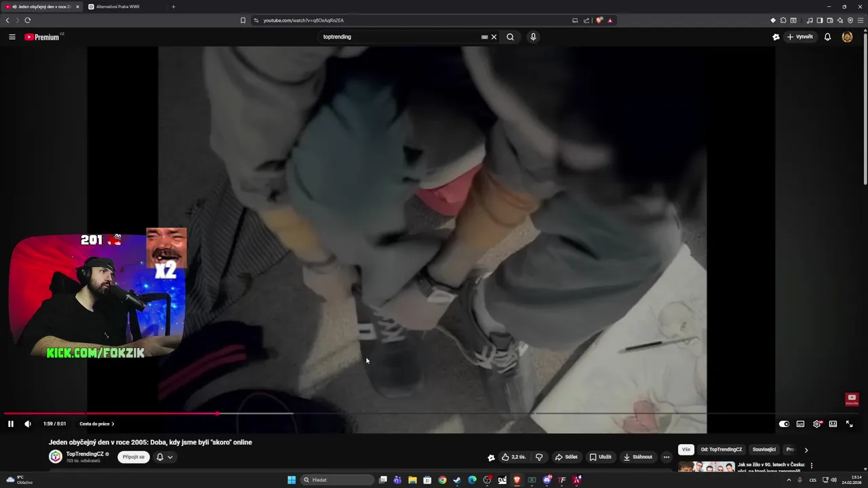Bookmark this page icon
868x488 pixels.
[243, 20]
